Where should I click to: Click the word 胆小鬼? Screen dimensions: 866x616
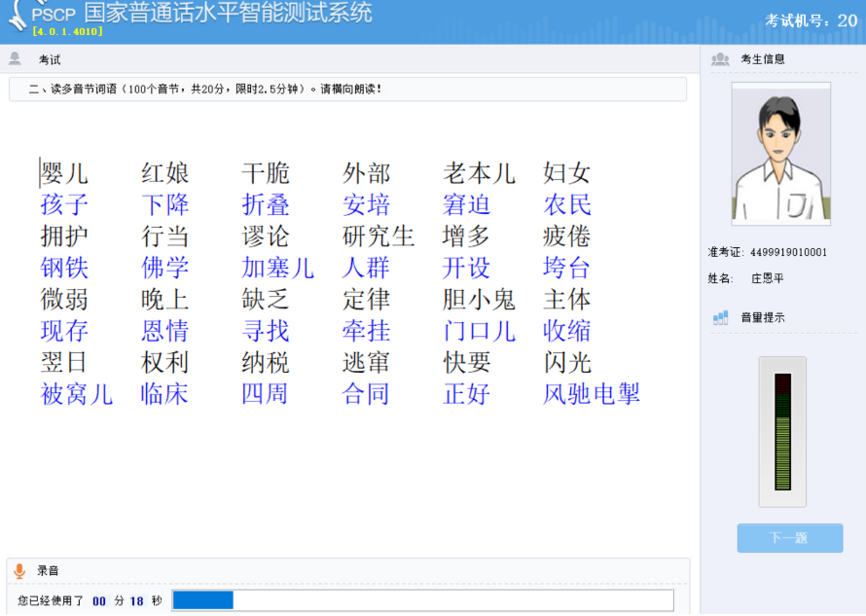point(479,300)
